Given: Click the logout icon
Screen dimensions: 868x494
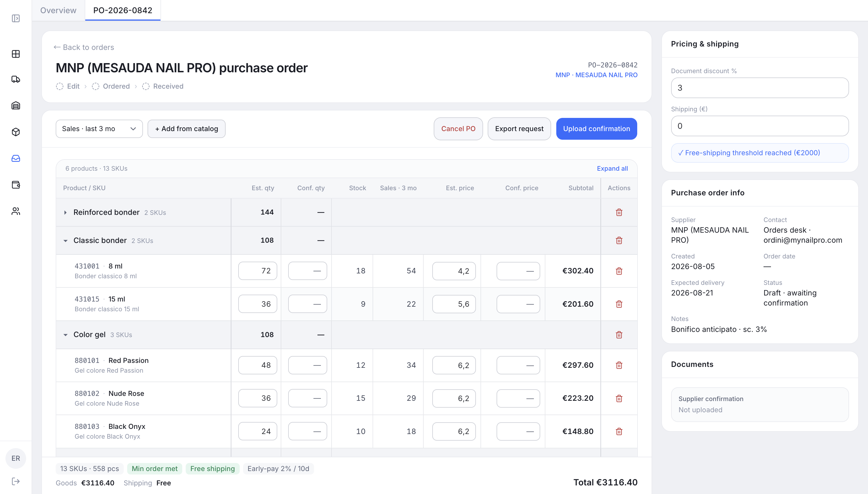Looking at the screenshot, I should click(x=15, y=481).
